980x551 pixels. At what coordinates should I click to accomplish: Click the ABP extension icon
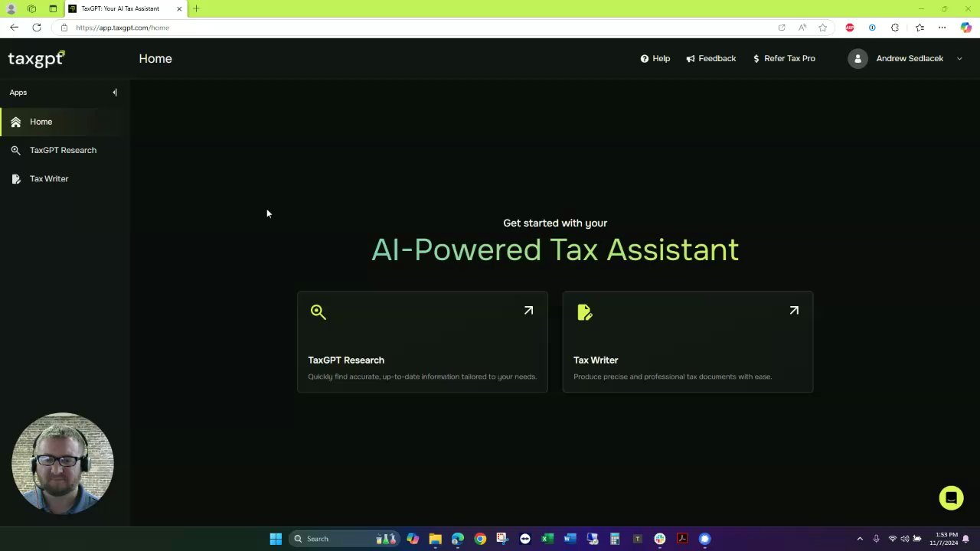tap(850, 28)
